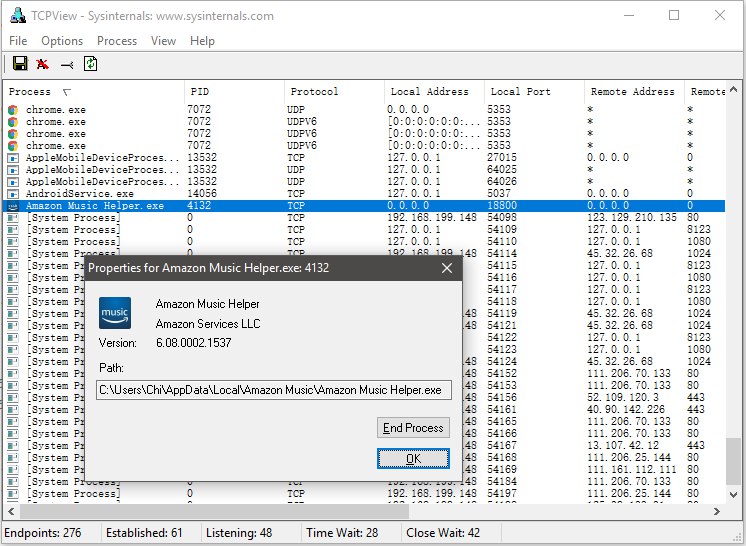The width and height of the screenshot is (746, 546).
Task: Click the End Process button
Action: [413, 428]
